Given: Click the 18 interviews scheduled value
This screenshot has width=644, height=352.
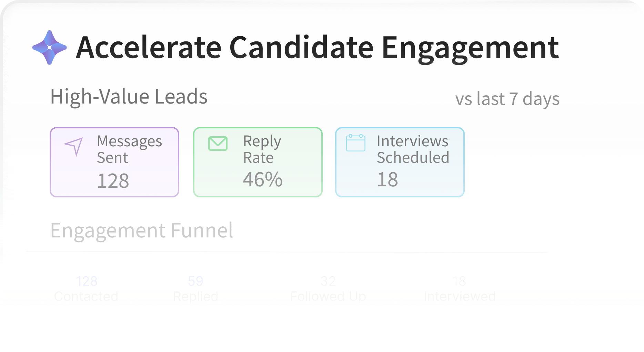Looking at the screenshot, I should [x=388, y=179].
